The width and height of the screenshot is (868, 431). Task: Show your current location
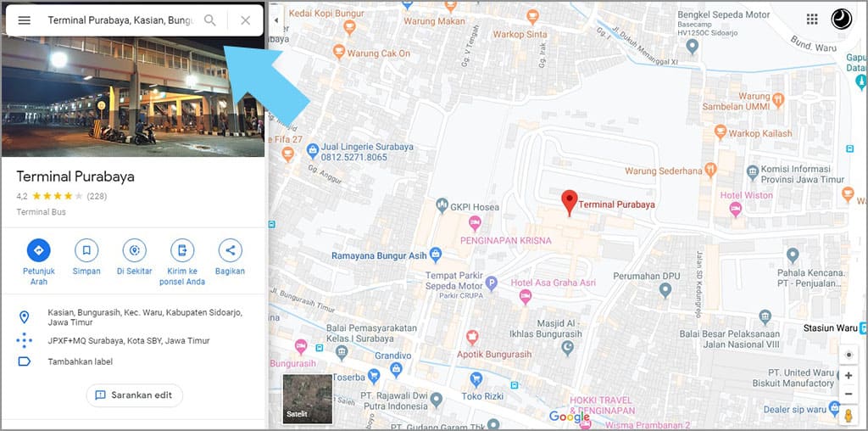tap(848, 355)
